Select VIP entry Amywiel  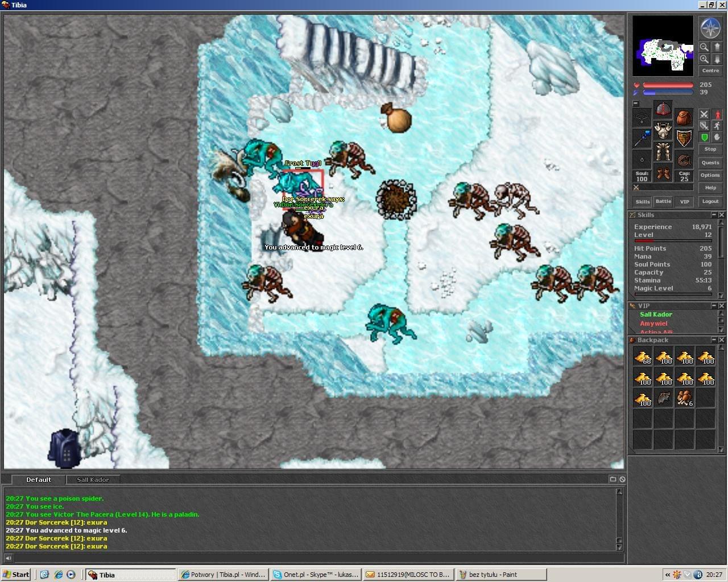coord(653,323)
